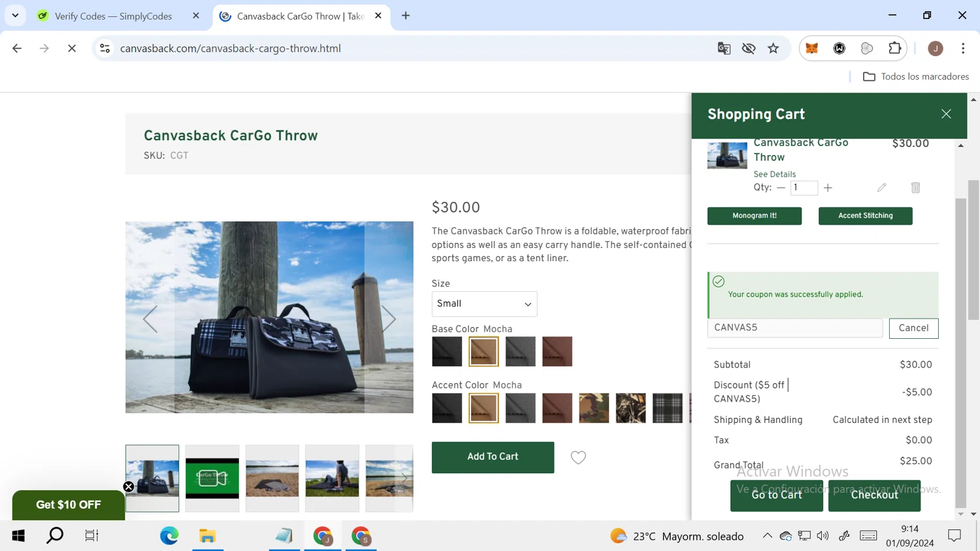Select dark woodland camo accent swatch
The width and height of the screenshot is (980, 551).
[630, 408]
